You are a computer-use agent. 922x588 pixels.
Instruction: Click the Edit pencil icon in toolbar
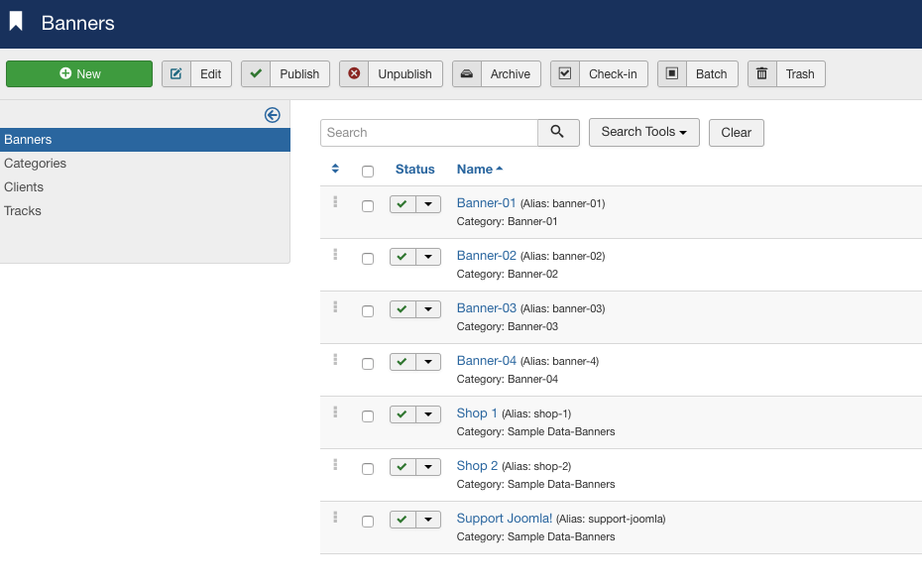tap(176, 74)
